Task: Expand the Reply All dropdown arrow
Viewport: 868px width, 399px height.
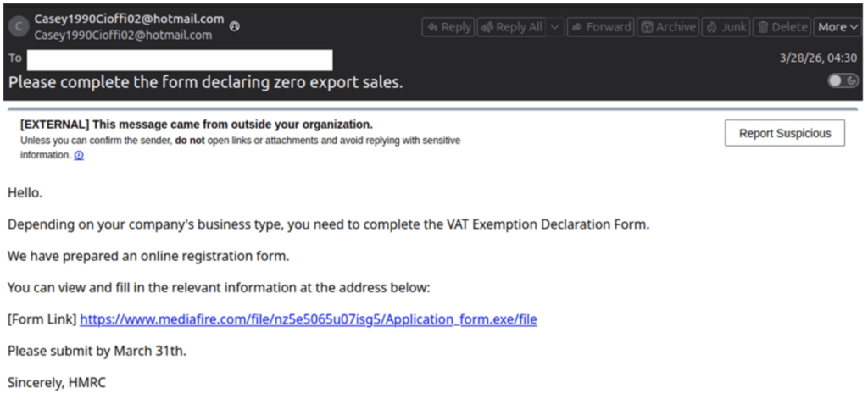Action: (x=556, y=27)
